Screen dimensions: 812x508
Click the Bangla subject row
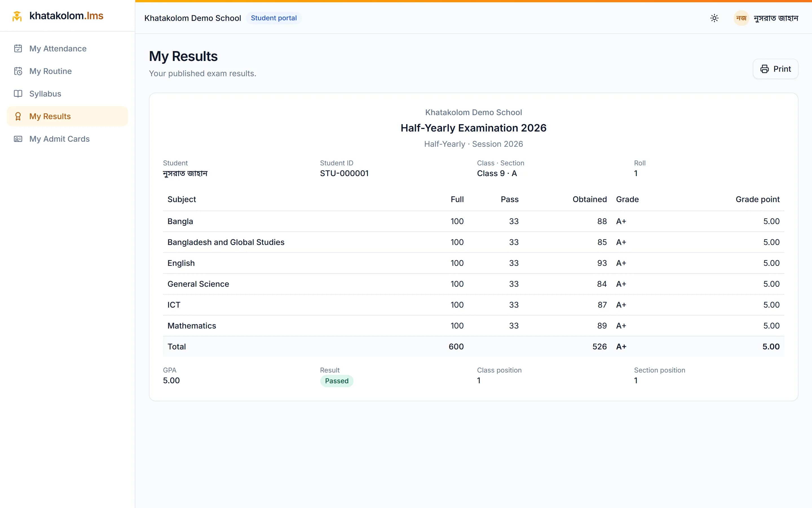tap(473, 222)
